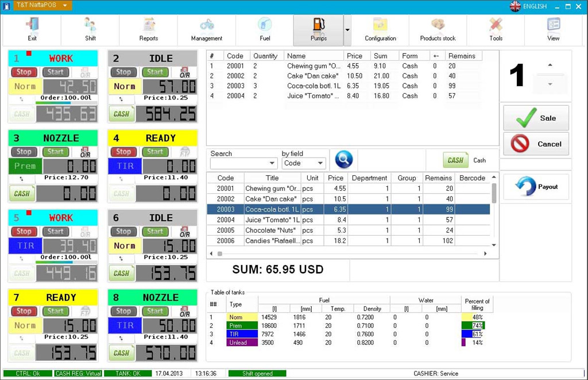588x380 pixels.
Task: Start pump 8
Action: pos(155,311)
